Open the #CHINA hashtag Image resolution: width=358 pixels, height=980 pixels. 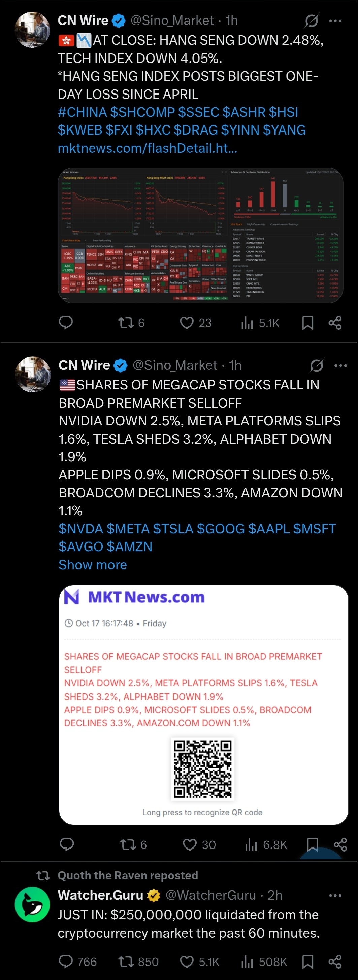tap(82, 112)
